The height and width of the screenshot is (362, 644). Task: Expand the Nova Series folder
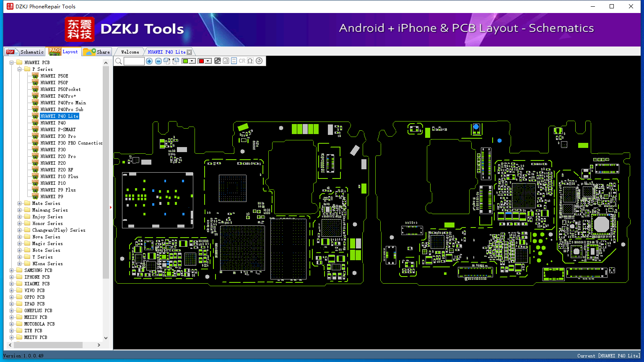20,237
